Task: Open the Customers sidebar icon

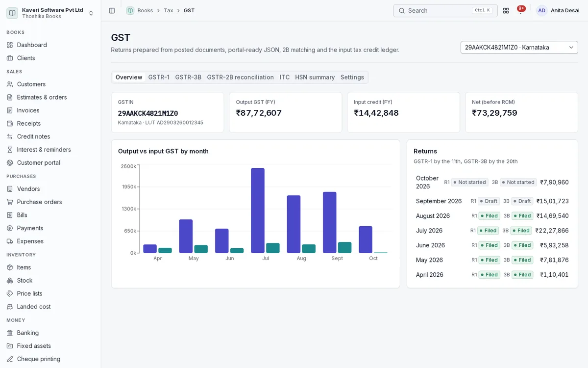Action: click(x=10, y=84)
